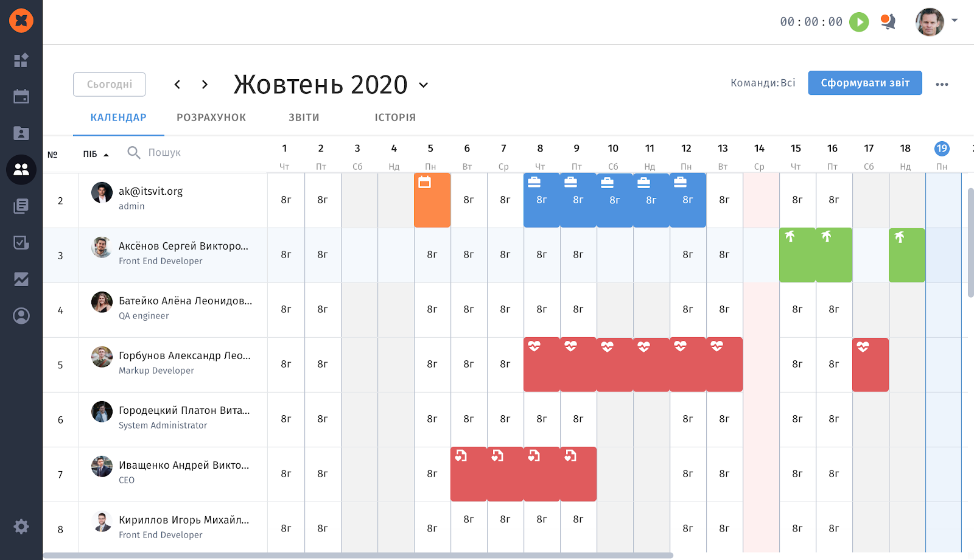This screenshot has width=974, height=560.
Task: Open the settings gear icon
Action: tap(21, 527)
